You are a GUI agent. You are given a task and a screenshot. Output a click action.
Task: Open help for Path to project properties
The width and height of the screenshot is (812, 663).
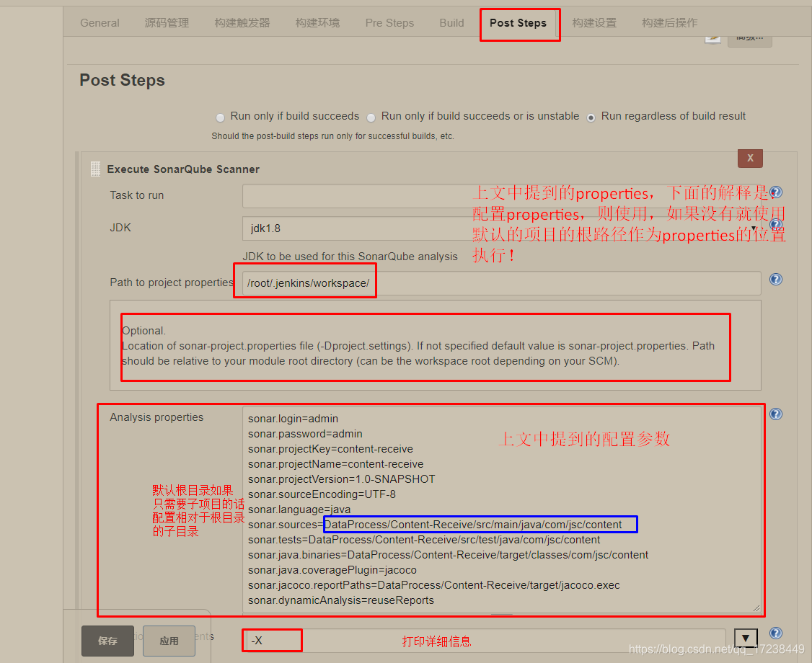tap(776, 280)
